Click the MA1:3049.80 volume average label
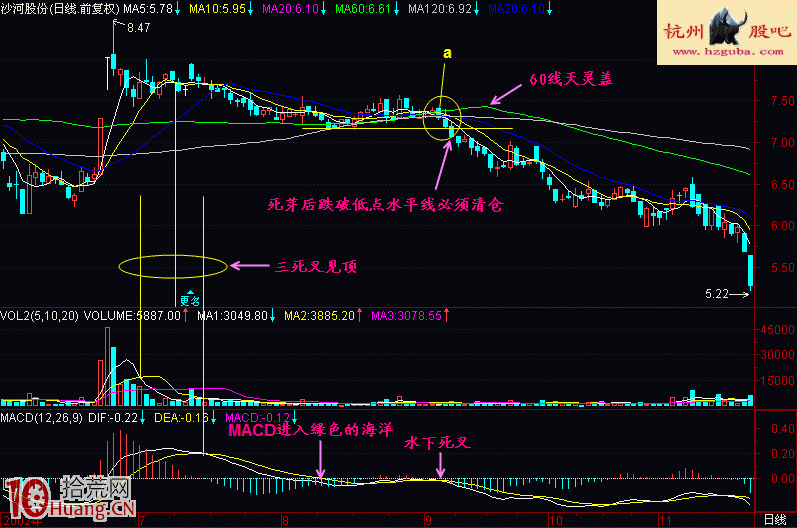Image resolution: width=797 pixels, height=528 pixels. (232, 316)
